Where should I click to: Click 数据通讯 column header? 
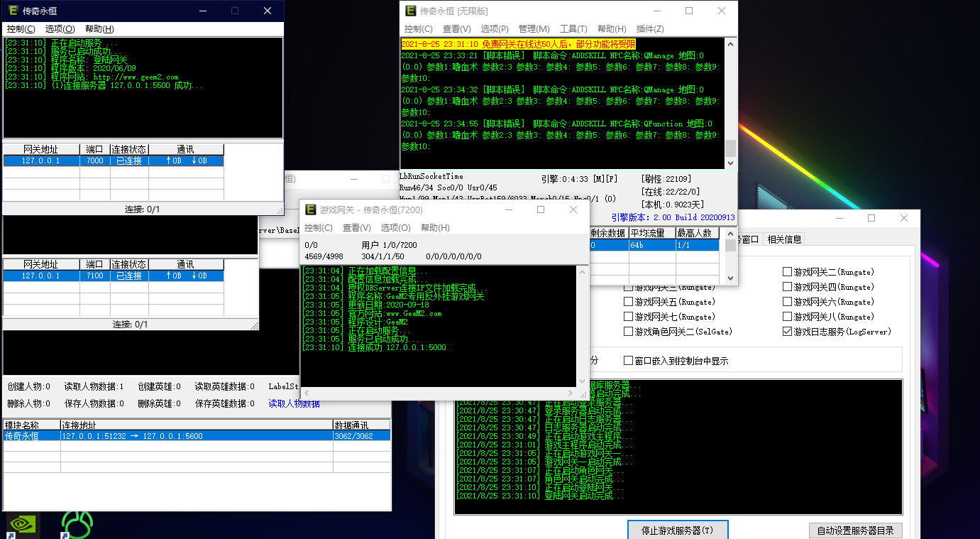pos(362,425)
